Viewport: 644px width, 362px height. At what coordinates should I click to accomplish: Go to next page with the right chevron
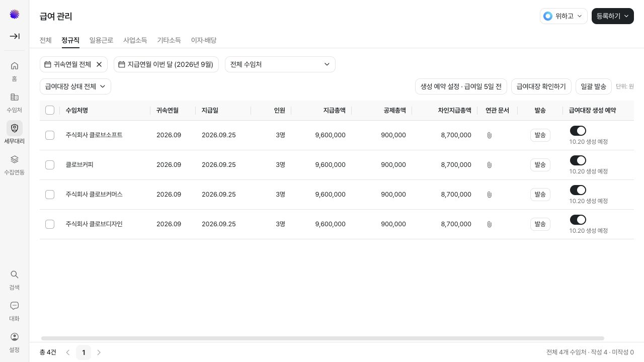[99, 352]
